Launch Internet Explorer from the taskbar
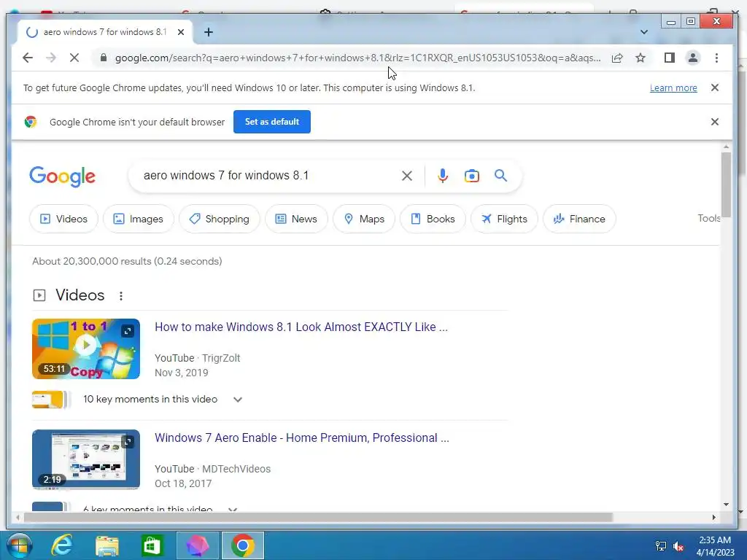 63,545
